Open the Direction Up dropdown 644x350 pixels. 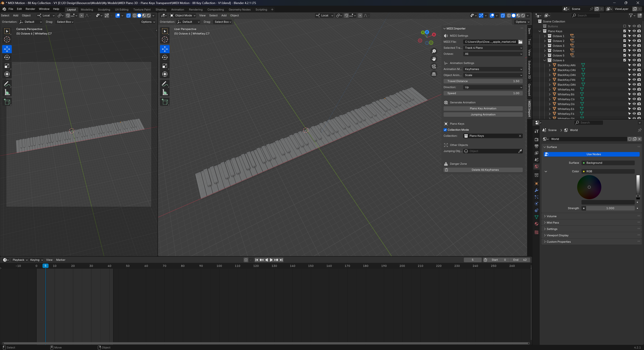pos(493,87)
